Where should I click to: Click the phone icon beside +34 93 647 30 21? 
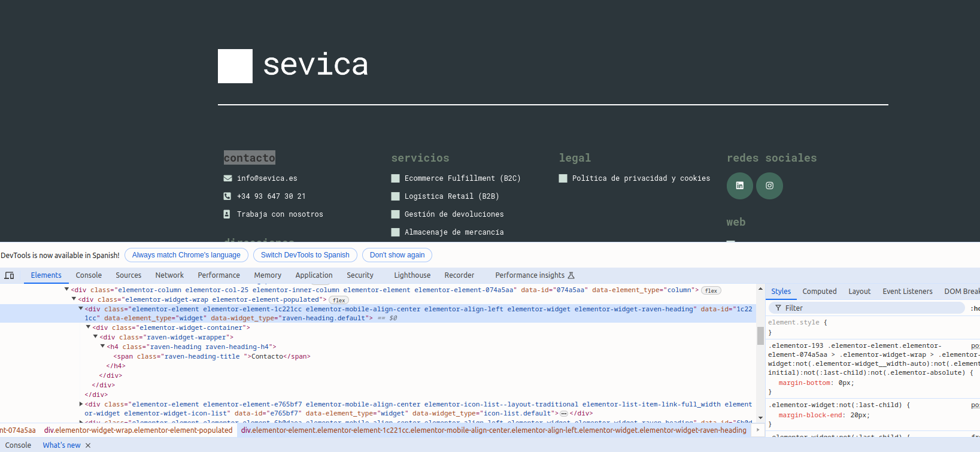(227, 196)
